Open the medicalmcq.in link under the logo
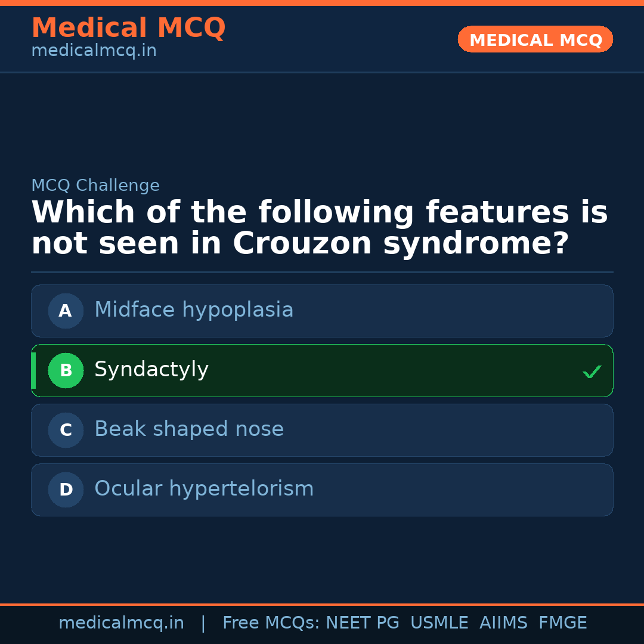644x644 pixels. click(94, 51)
